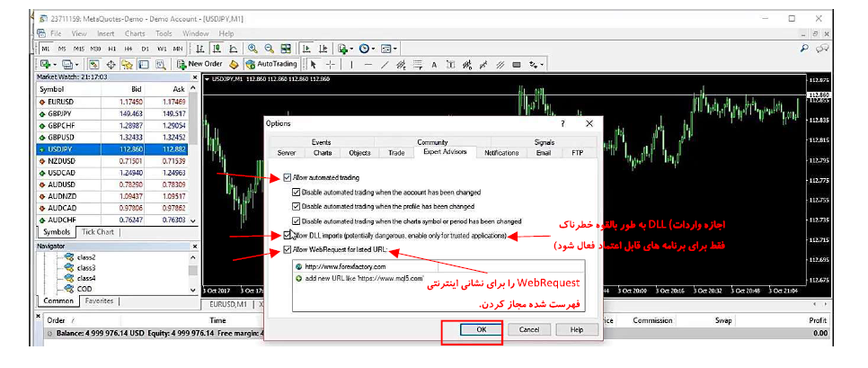
Task: Switch to the Notifications tab
Action: coord(501,153)
